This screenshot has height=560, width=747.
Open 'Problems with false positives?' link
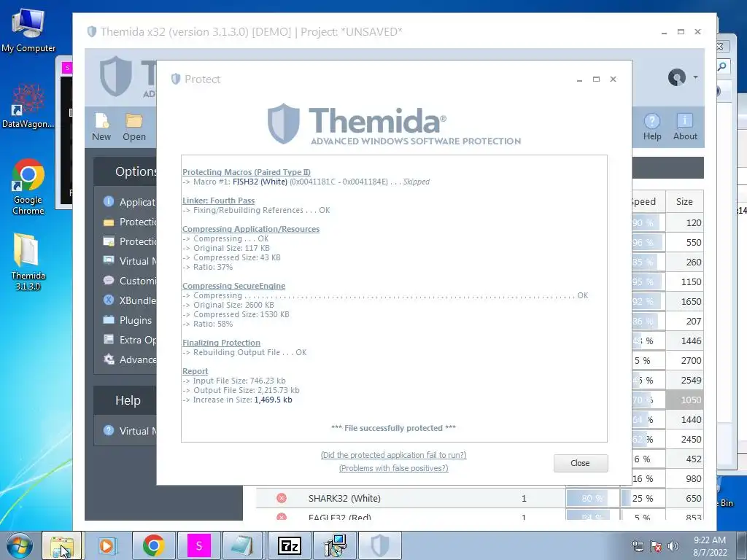[x=393, y=469]
